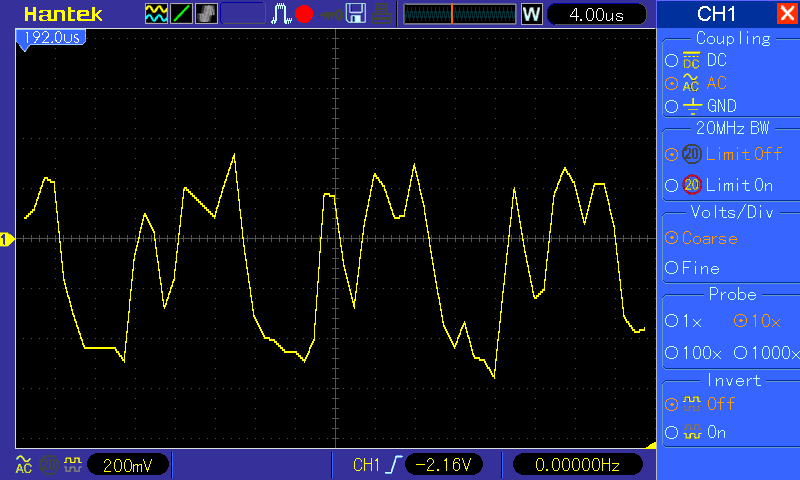Click the rising edge trigger slope icon
Viewport: 800px width, 480px height.
pos(394,465)
